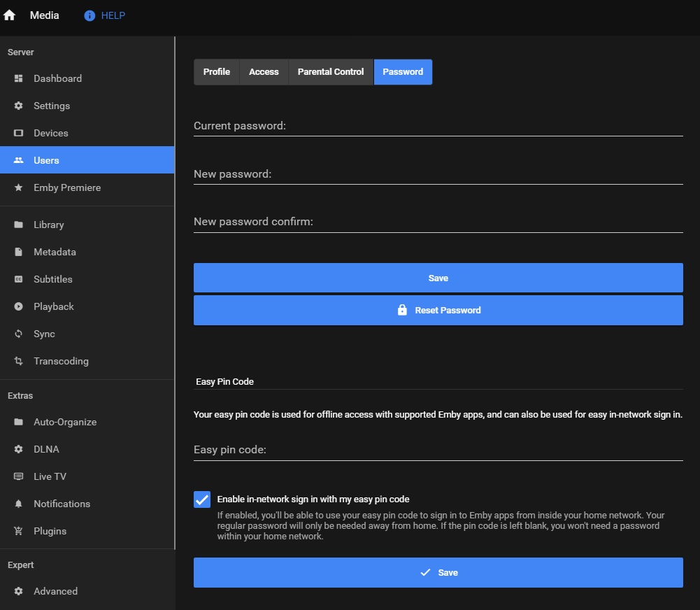This screenshot has width=700, height=610.
Task: Save the easy pin code settings
Action: click(438, 572)
